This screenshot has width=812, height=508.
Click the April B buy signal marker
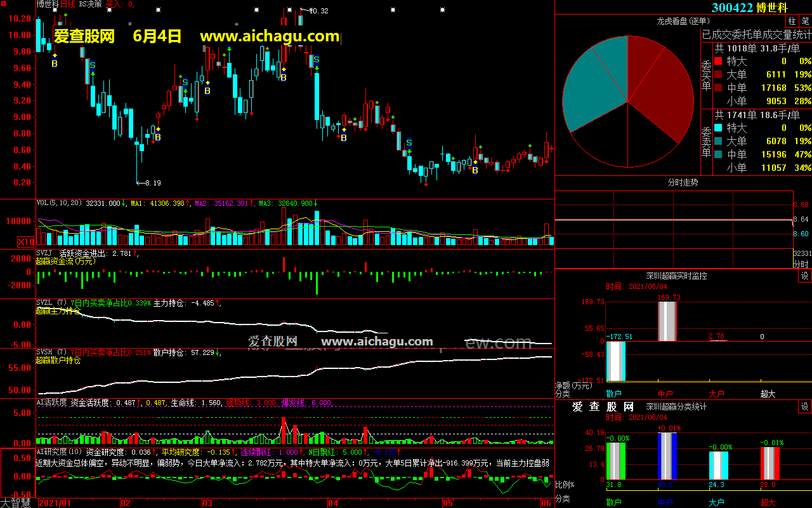click(344, 137)
